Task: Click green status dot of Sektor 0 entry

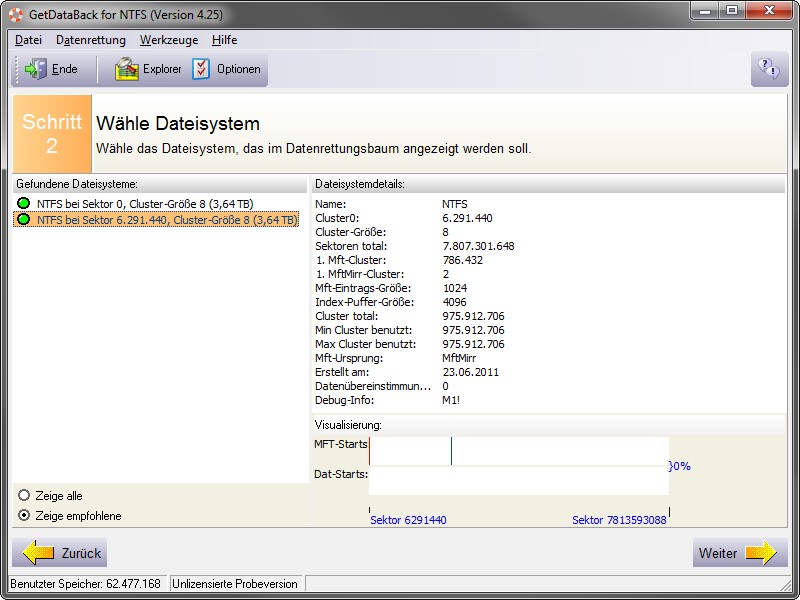Action: [23, 203]
